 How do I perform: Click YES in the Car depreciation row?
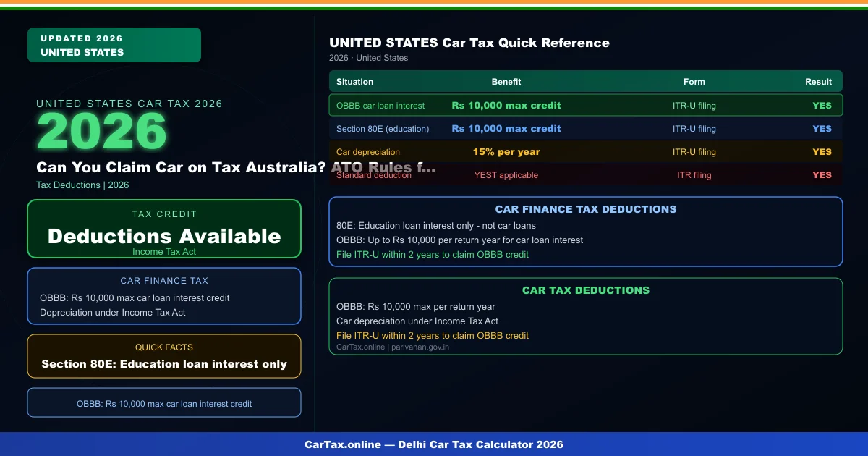tap(822, 152)
